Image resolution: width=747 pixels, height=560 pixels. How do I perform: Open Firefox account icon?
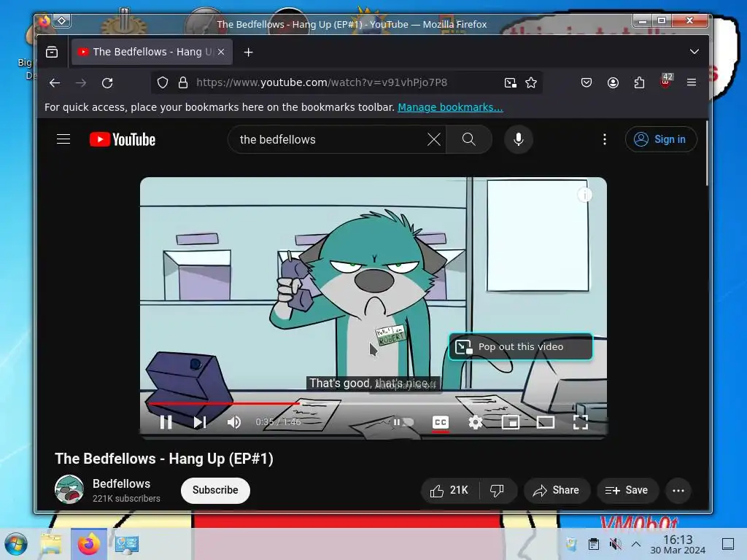click(613, 83)
